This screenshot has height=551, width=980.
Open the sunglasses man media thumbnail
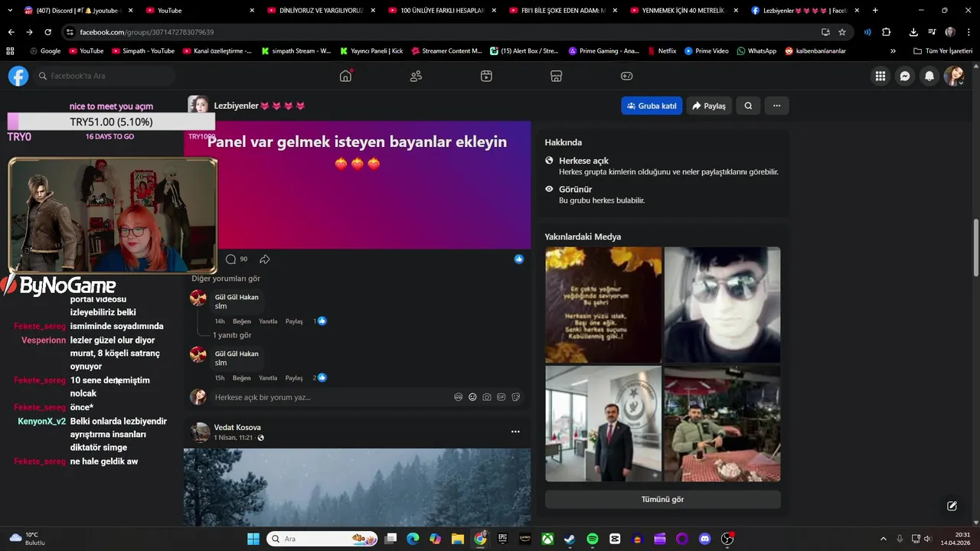click(722, 305)
